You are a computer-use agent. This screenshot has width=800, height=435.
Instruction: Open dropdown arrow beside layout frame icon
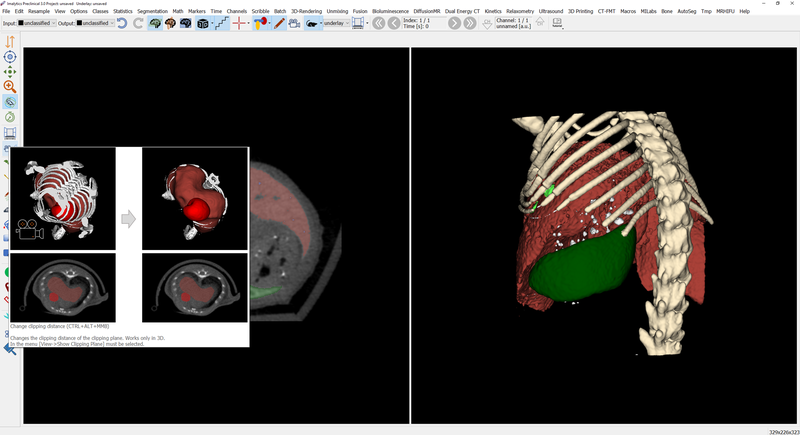pyautogui.click(x=367, y=23)
